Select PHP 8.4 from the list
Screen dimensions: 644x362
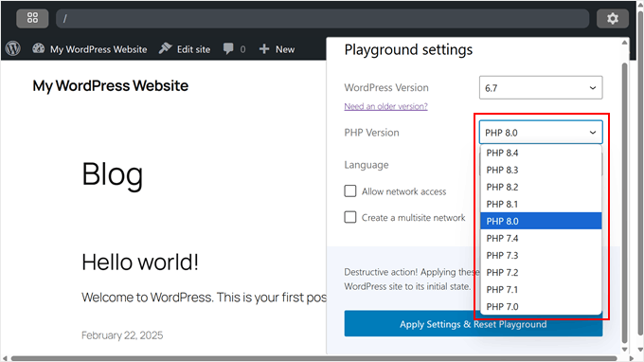tap(541, 153)
